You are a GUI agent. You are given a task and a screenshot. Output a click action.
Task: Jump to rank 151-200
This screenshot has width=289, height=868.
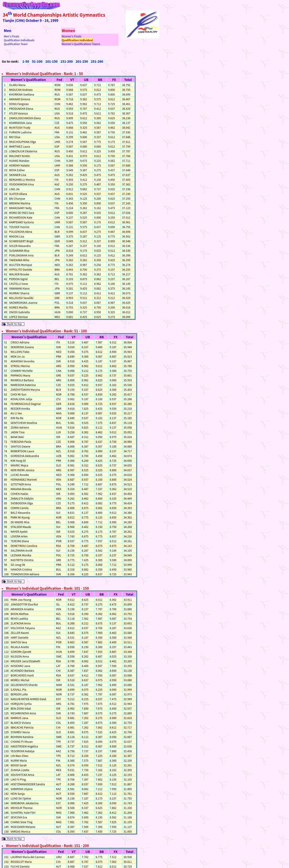coord(67,61)
